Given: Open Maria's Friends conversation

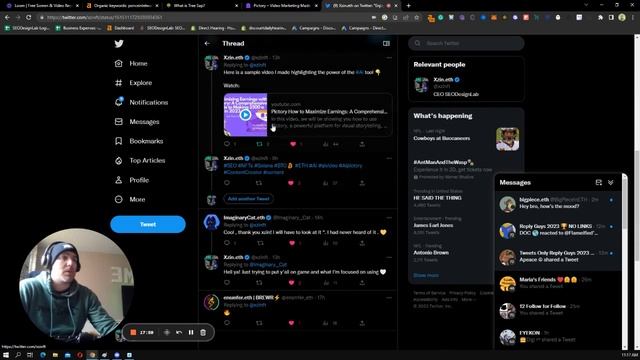Looking at the screenshot, I should click(x=557, y=283).
